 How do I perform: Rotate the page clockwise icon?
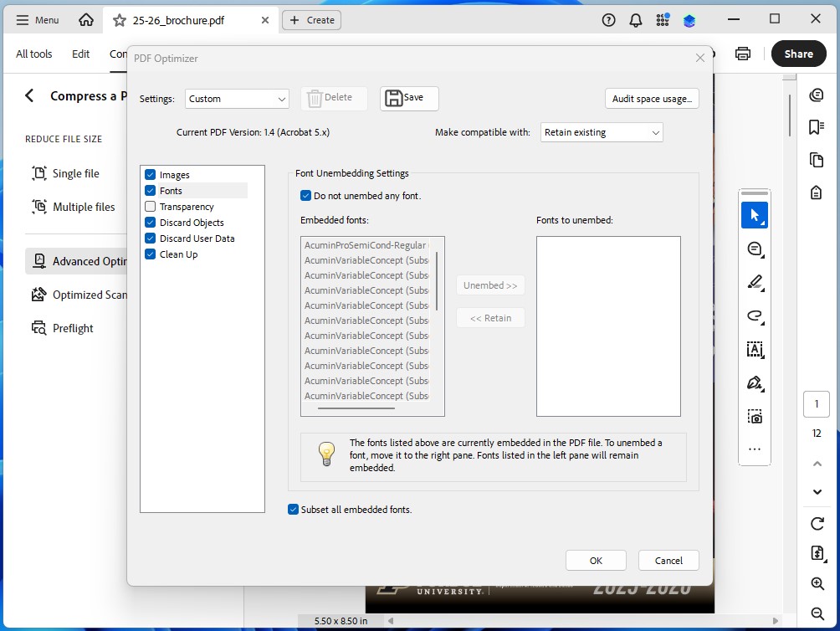coord(817,523)
